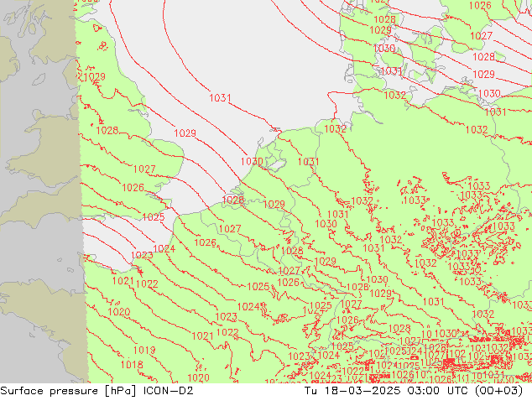Viewport: 532px width, 411px height.
Task: Click the '1031' label over the open sea
Action: [220, 98]
